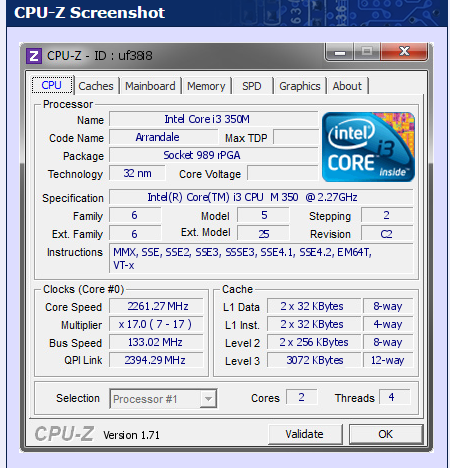Click the L1 Inst. size 2 x 32 KBytes

click(314, 324)
